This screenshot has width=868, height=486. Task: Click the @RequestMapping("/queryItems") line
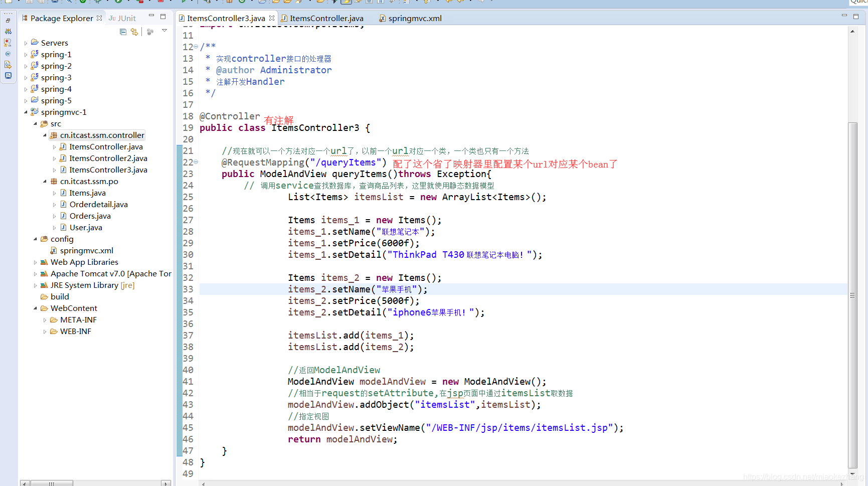pos(304,163)
